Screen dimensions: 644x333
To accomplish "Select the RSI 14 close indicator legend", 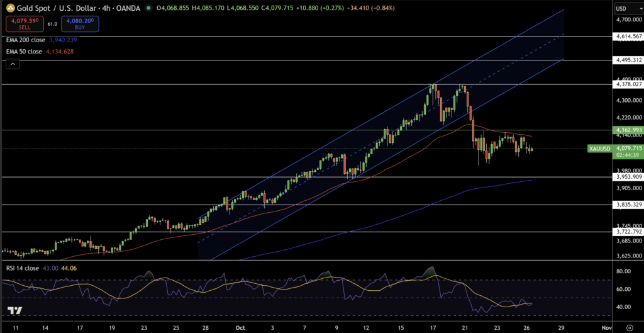I will click(23, 268).
